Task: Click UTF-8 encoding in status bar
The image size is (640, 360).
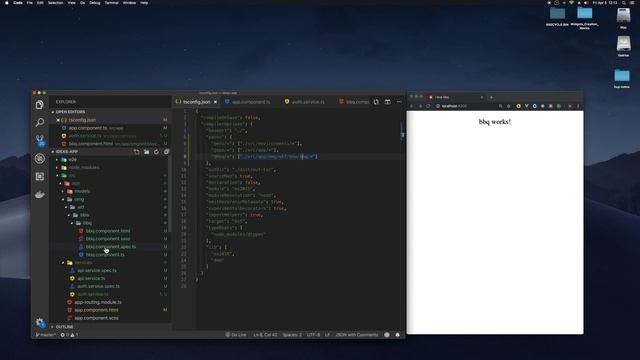Action: (313, 335)
